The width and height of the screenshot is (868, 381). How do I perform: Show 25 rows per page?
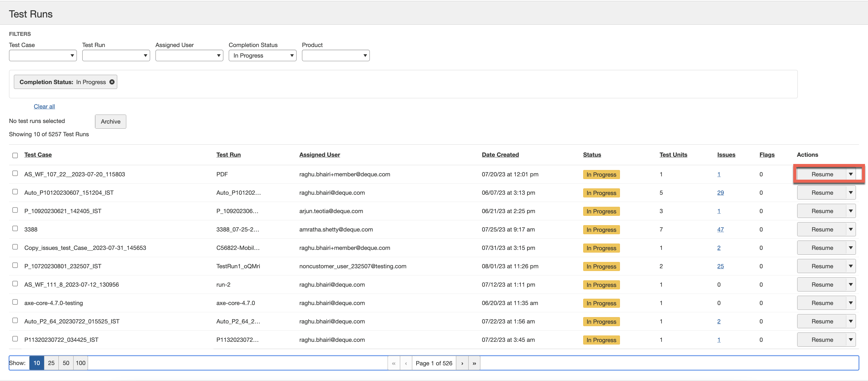click(51, 363)
